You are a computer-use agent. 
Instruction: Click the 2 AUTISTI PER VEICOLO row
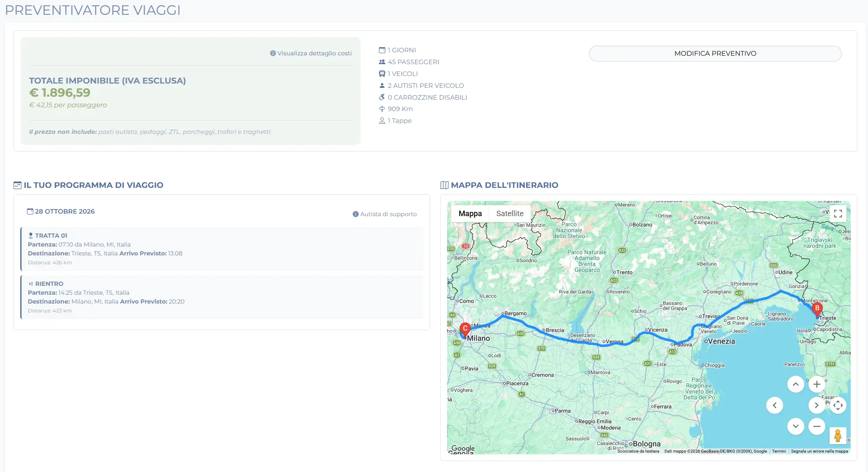click(422, 86)
